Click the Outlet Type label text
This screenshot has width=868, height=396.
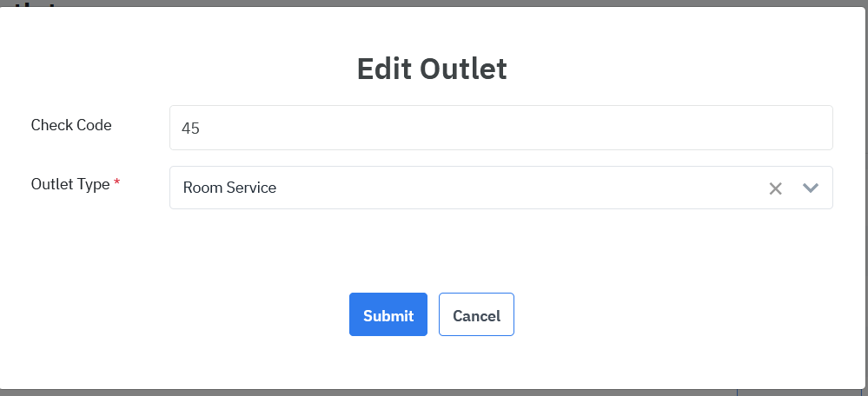click(70, 184)
